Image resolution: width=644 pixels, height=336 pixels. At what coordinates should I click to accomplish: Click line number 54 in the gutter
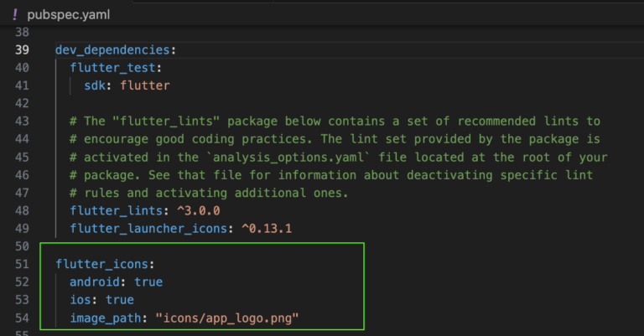click(23, 318)
